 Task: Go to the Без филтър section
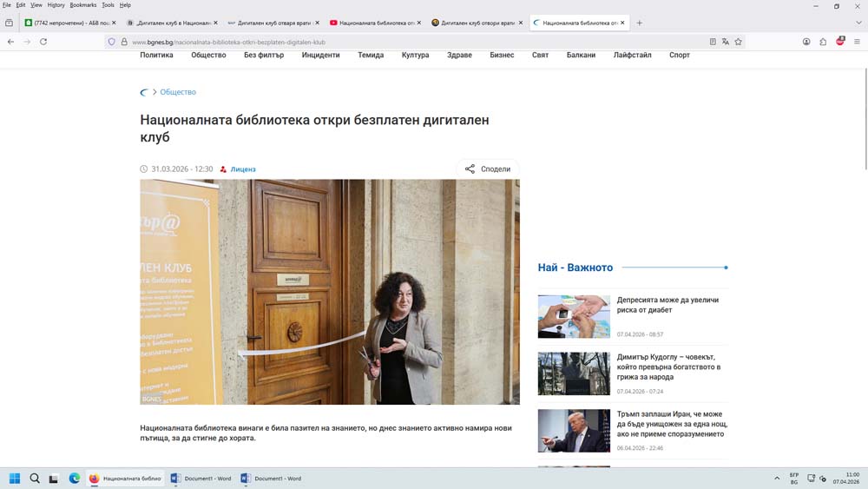pyautogui.click(x=264, y=55)
